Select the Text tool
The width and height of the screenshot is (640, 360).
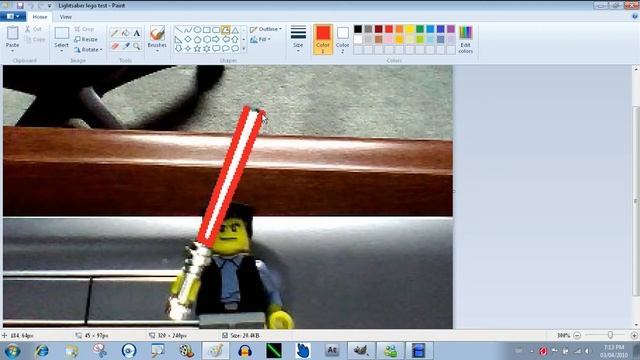137,34
